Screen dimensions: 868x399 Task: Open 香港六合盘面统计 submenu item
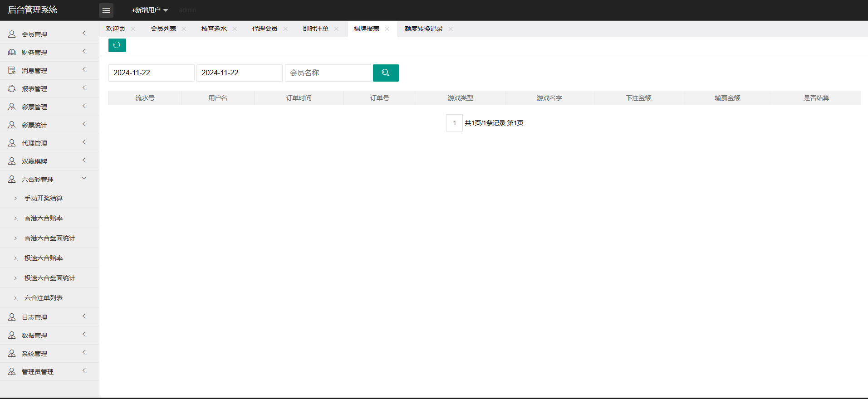[49, 238]
